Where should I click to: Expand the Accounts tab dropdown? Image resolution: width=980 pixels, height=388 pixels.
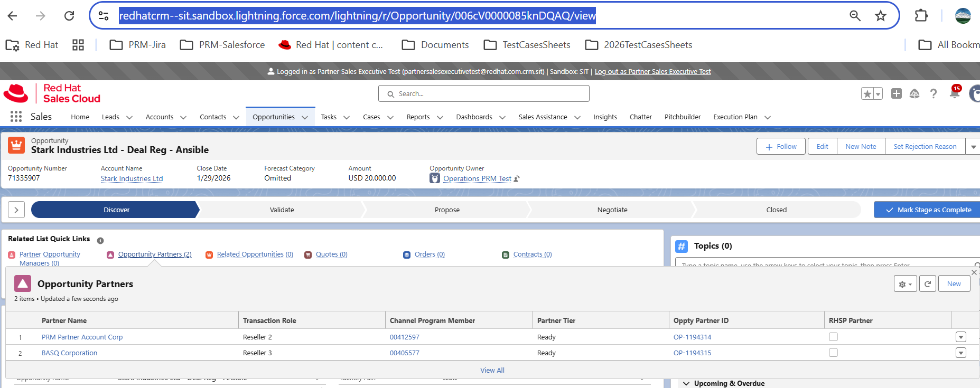183,117
